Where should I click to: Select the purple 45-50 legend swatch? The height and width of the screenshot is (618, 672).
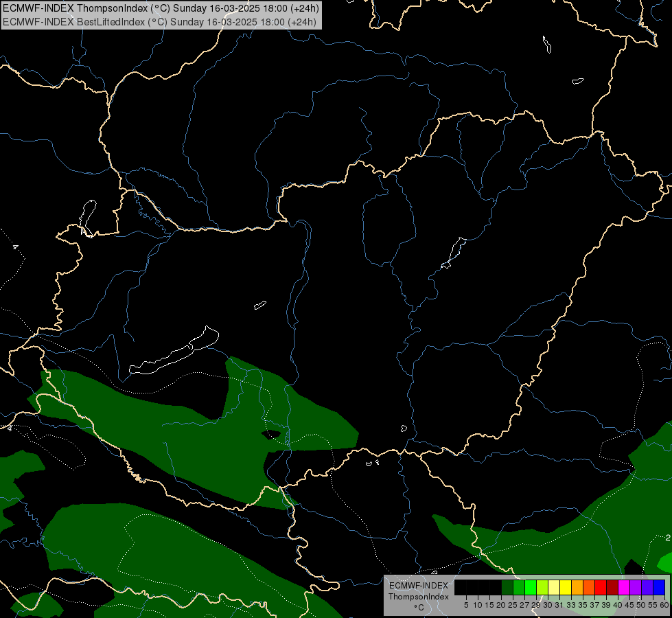coord(636,587)
